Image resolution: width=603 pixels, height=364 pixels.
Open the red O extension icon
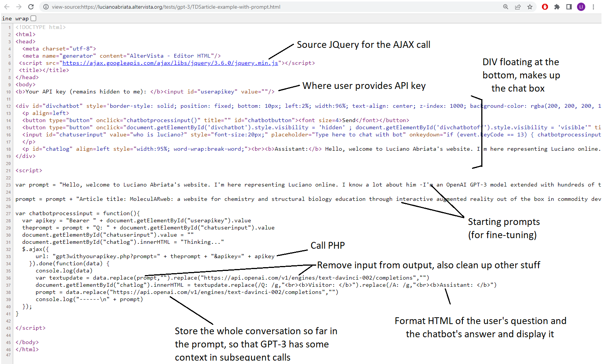(x=545, y=7)
